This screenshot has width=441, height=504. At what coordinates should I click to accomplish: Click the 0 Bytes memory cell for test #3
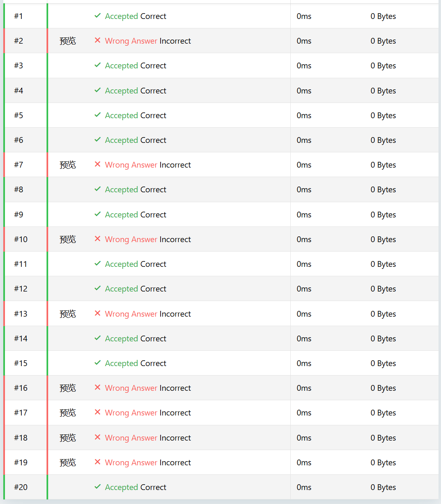tap(383, 65)
